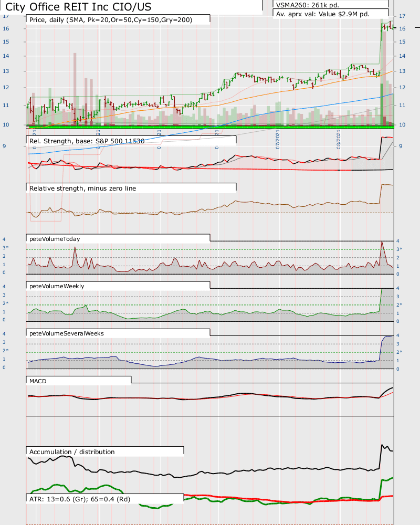Click the 2* threshold label in peteVolumeSeveralWeeks
Viewport: 420px width, 525px height.
click(400, 352)
